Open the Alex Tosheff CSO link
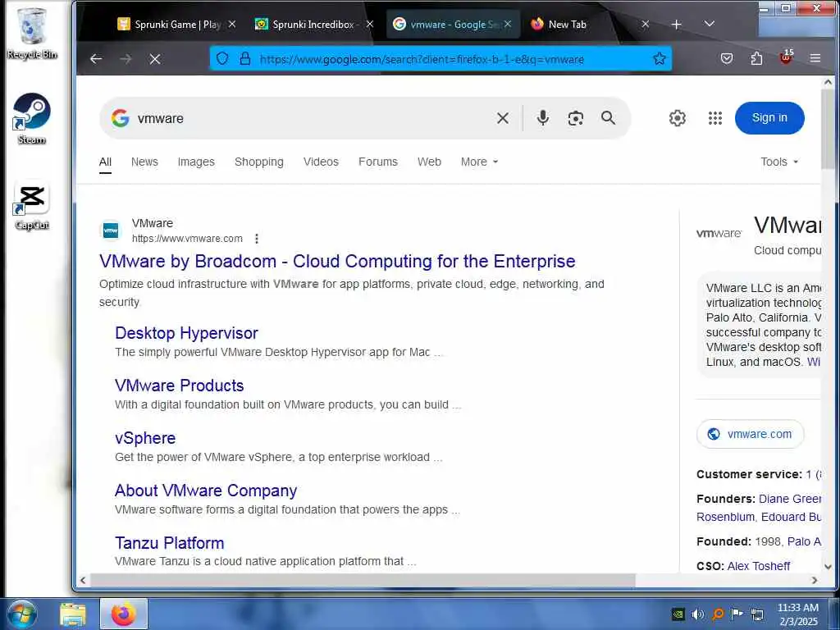 pos(759,566)
